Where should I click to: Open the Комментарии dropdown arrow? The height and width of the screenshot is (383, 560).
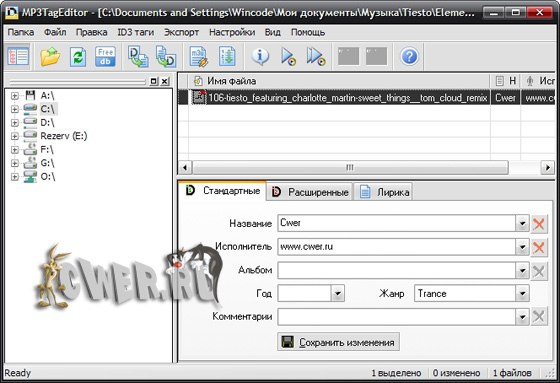coord(522,317)
